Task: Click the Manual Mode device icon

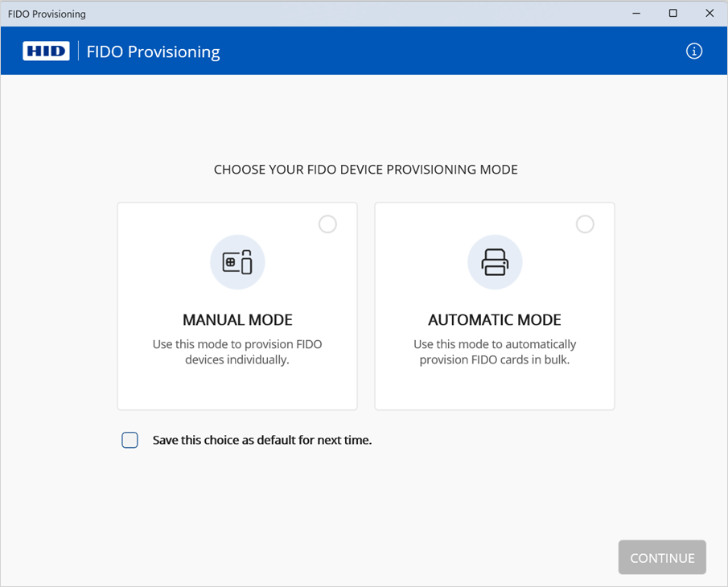Action: coord(237,262)
